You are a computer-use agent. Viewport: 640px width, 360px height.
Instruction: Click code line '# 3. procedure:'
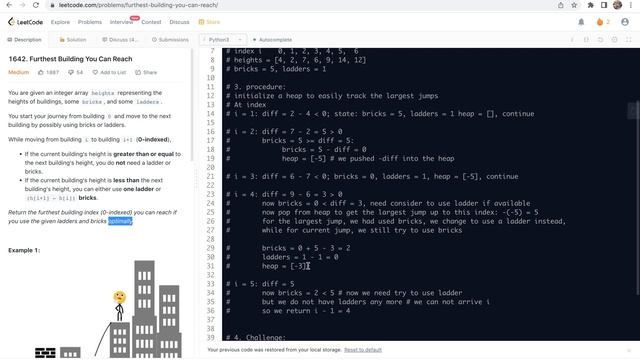(x=256, y=87)
